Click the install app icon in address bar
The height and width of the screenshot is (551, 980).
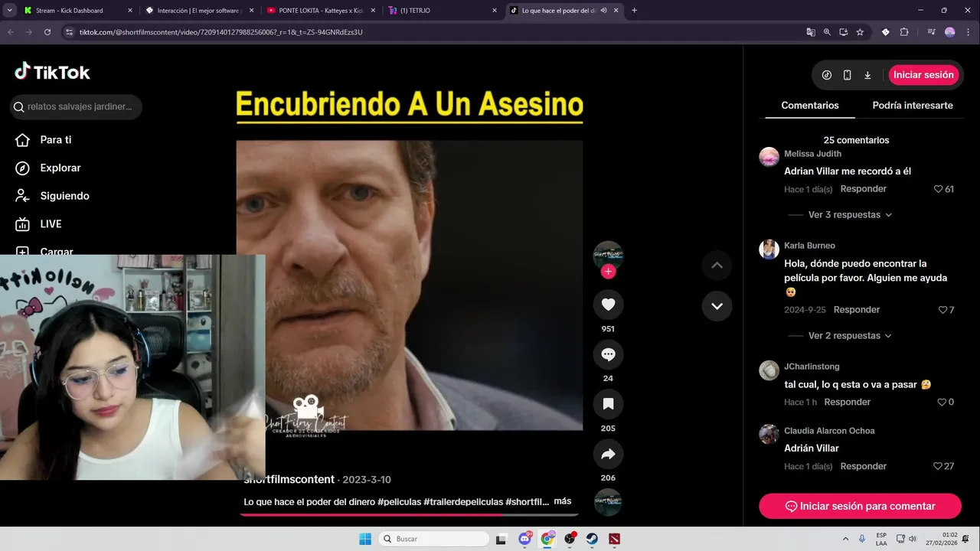click(x=843, y=32)
